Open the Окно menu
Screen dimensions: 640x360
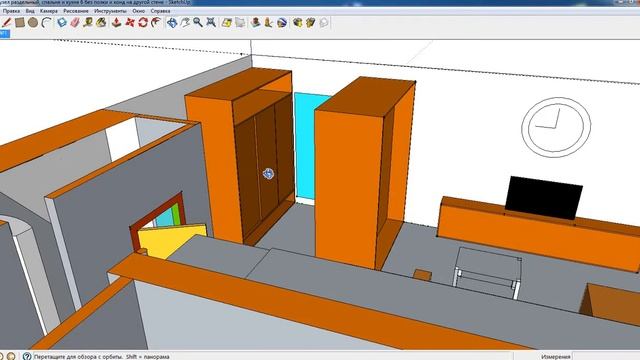[x=138, y=11]
